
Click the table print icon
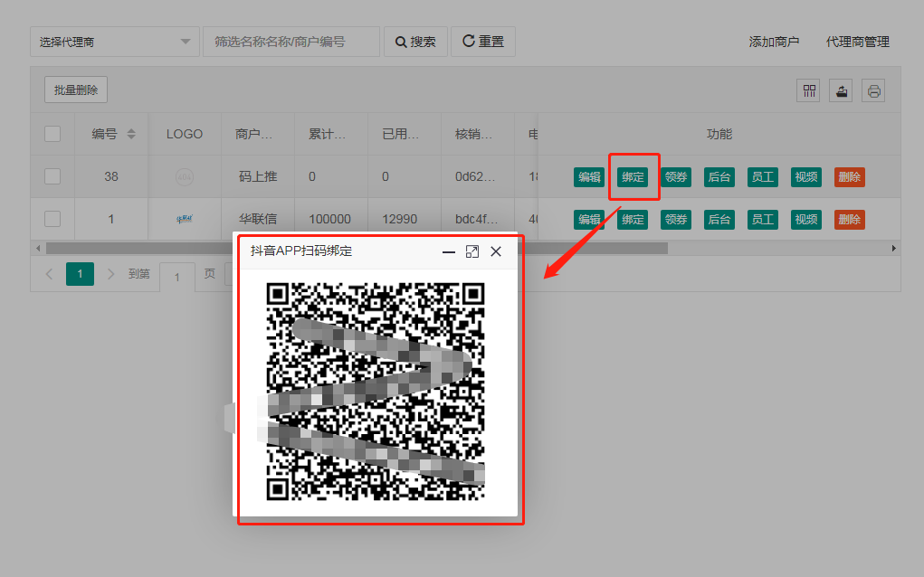click(874, 90)
